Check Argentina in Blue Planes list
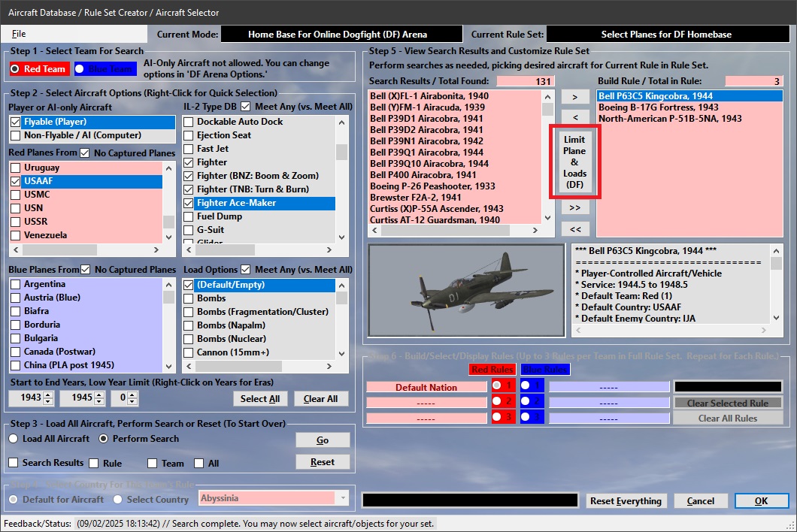 click(16, 284)
